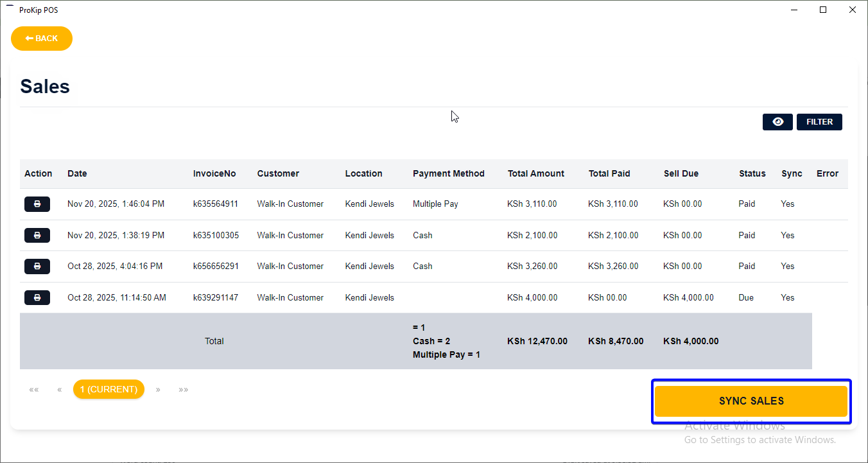Screen dimensions: 868x463
Task: Go back using the BACK button
Action: point(42,39)
